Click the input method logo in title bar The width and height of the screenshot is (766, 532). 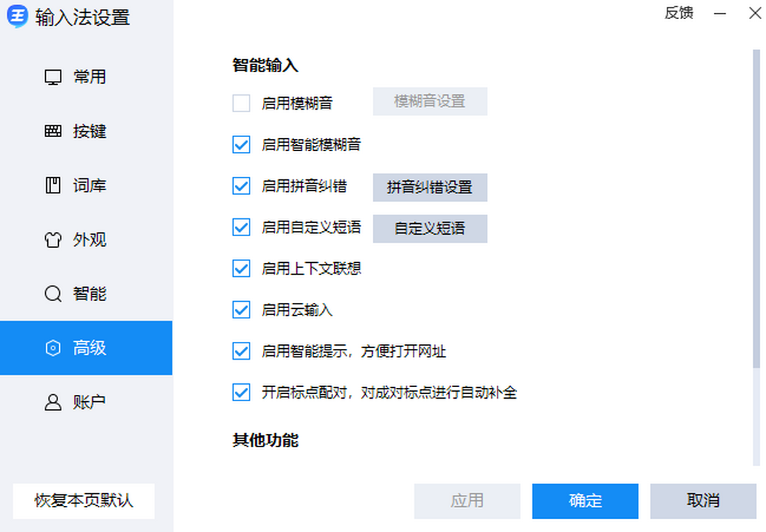coord(17,17)
